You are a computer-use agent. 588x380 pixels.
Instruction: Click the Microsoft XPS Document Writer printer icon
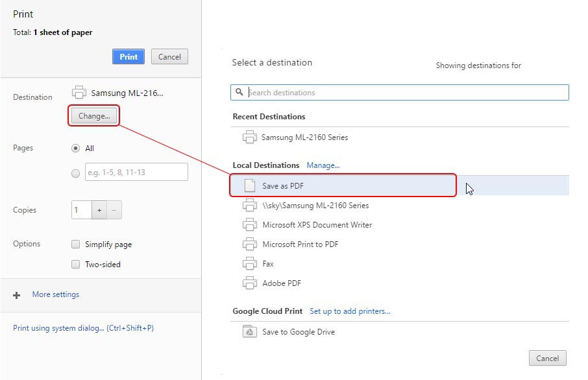tap(249, 225)
